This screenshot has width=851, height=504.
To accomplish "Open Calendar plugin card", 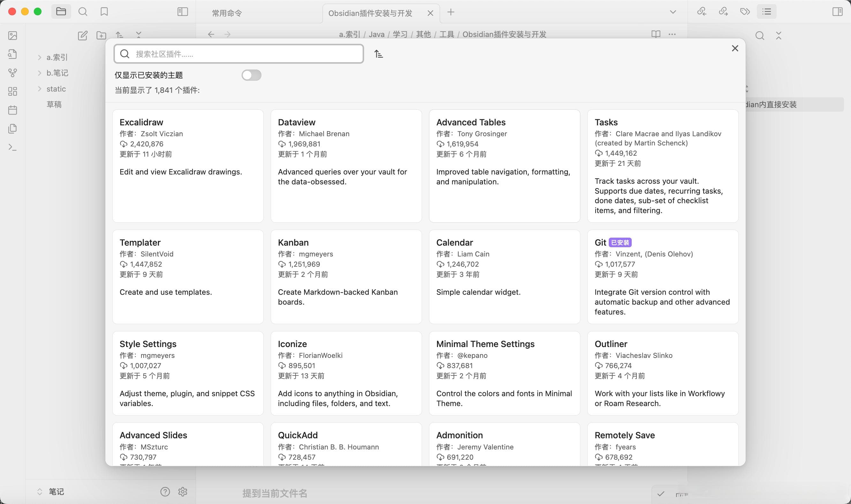I will coord(505,277).
